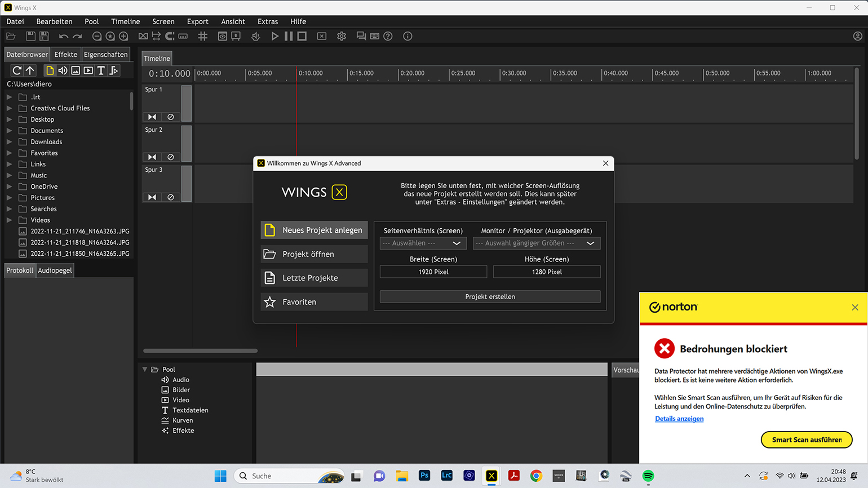This screenshot has width=868, height=488.
Task: Toggle the disable icon on Spur 3
Action: [170, 197]
